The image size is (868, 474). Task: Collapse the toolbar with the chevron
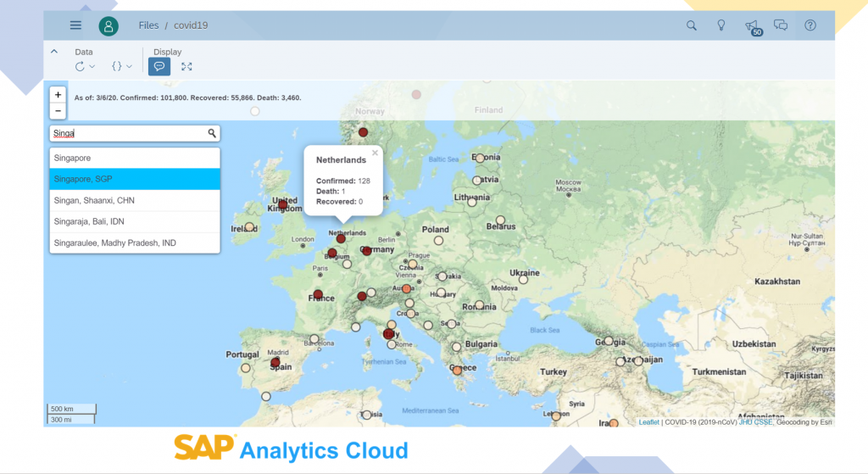54,52
